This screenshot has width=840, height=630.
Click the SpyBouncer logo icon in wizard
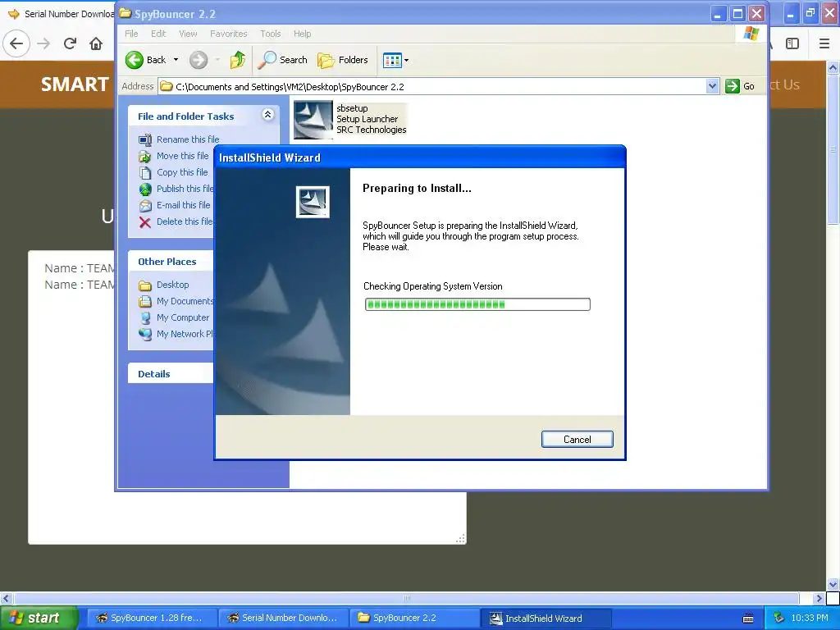(313, 202)
